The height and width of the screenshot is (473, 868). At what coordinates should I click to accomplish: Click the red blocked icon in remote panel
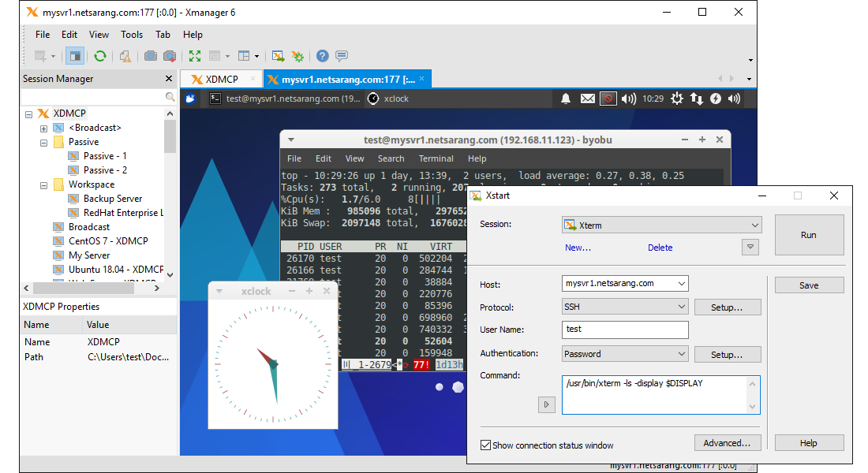point(608,99)
